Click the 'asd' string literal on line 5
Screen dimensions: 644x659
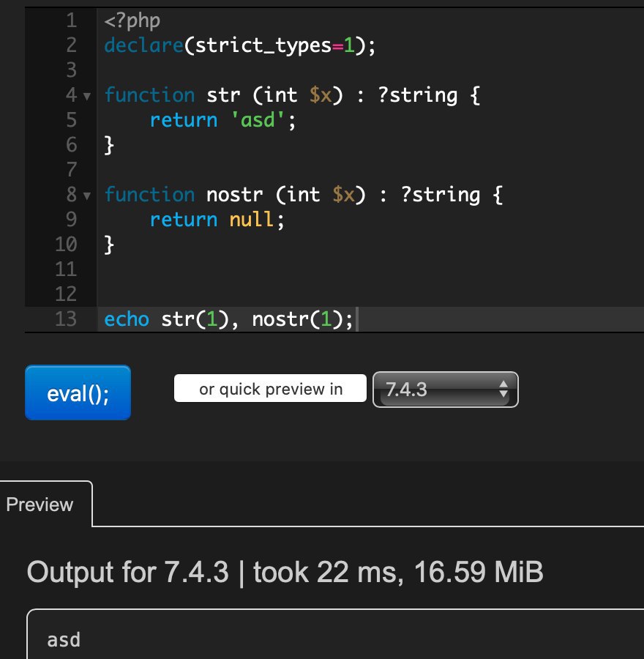point(258,120)
